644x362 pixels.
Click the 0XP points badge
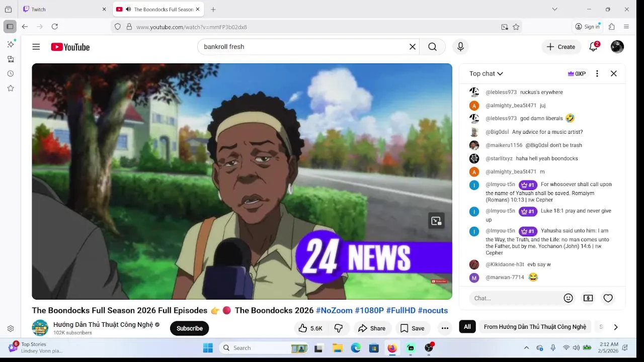577,73
